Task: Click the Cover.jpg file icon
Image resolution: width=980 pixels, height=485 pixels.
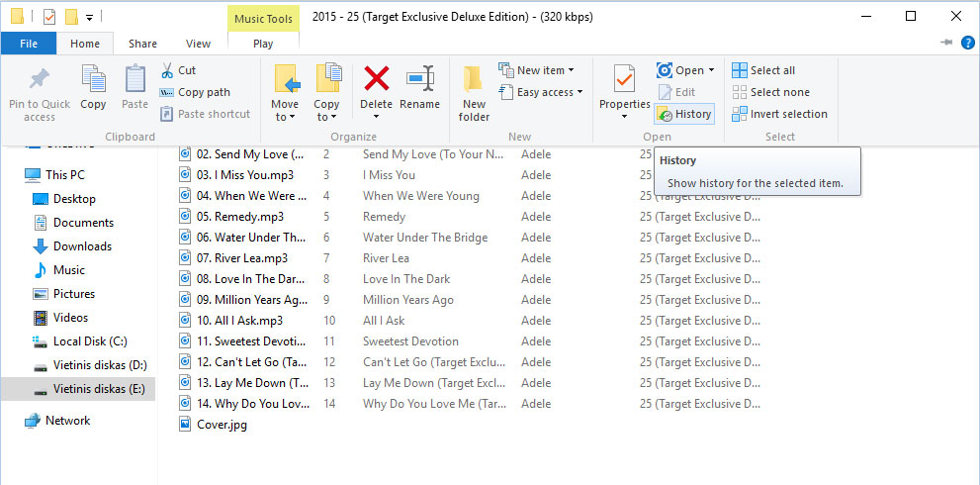Action: [185, 425]
